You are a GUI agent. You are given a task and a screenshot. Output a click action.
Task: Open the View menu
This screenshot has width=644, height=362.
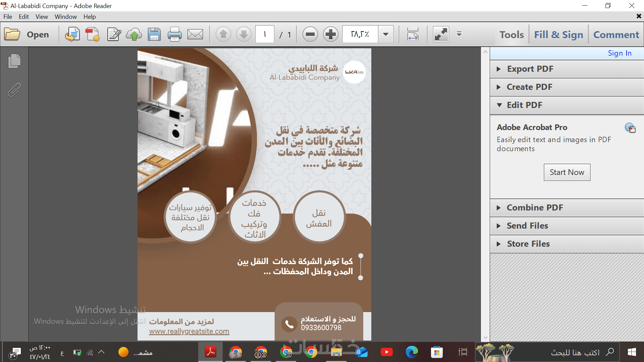42,17
